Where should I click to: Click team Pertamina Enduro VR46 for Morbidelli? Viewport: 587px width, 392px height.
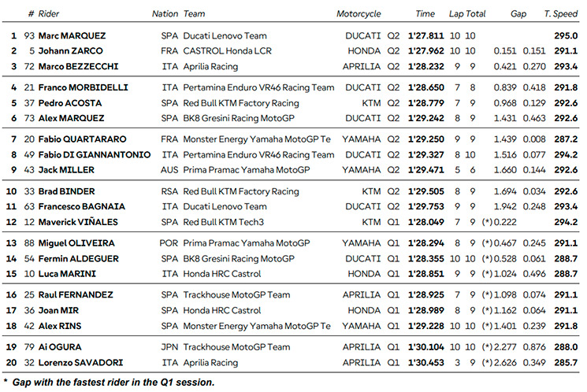pyautogui.click(x=258, y=87)
